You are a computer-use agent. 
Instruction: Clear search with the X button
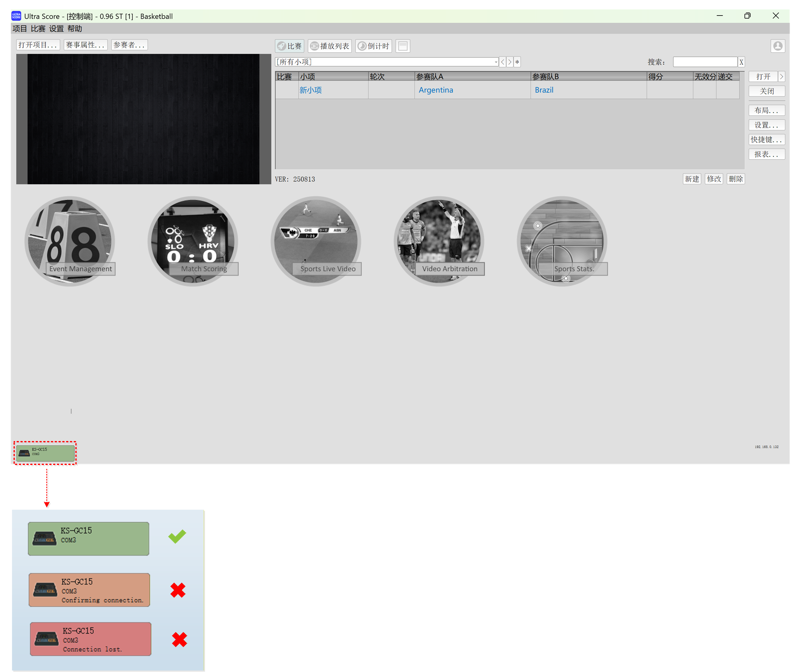click(x=741, y=62)
